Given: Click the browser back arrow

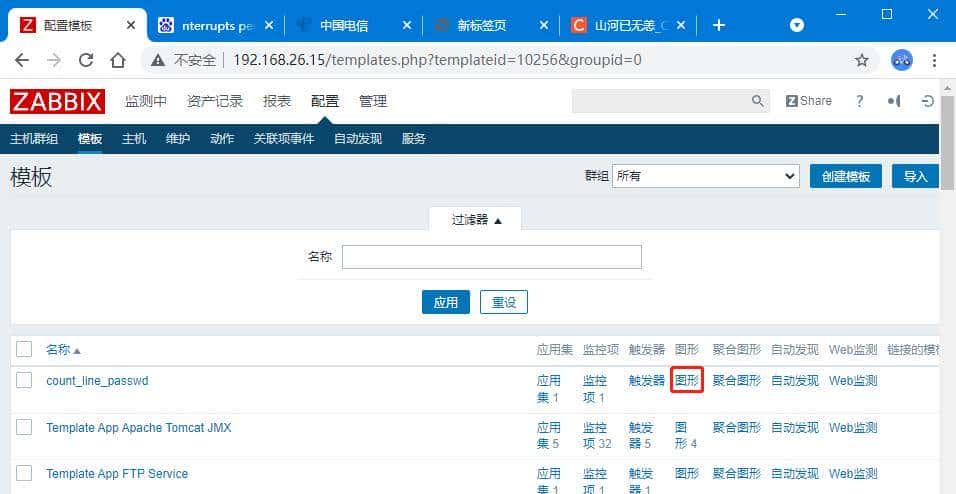Looking at the screenshot, I should coord(21,60).
